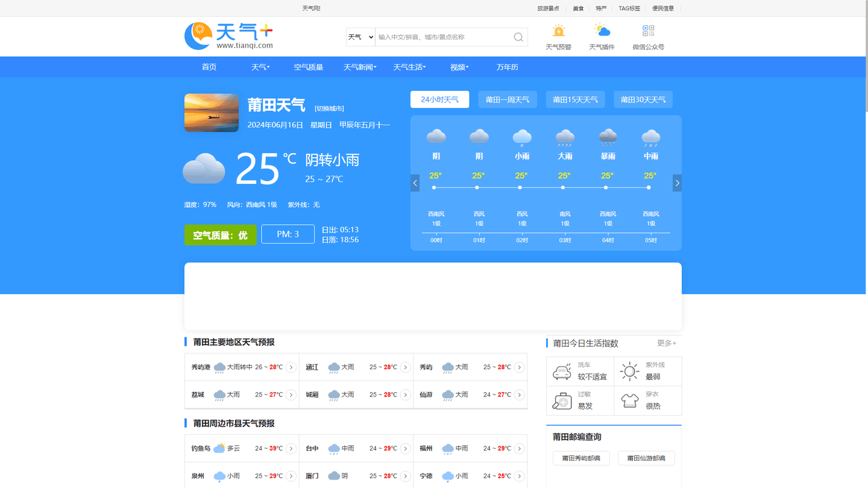Click the city search input field
This screenshot has height=488, width=868.
(443, 37)
